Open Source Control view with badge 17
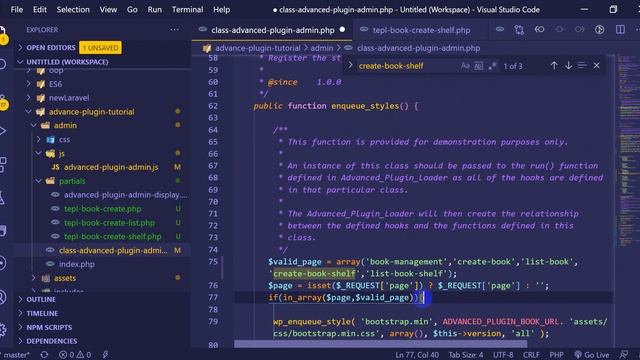 tap(2, 100)
